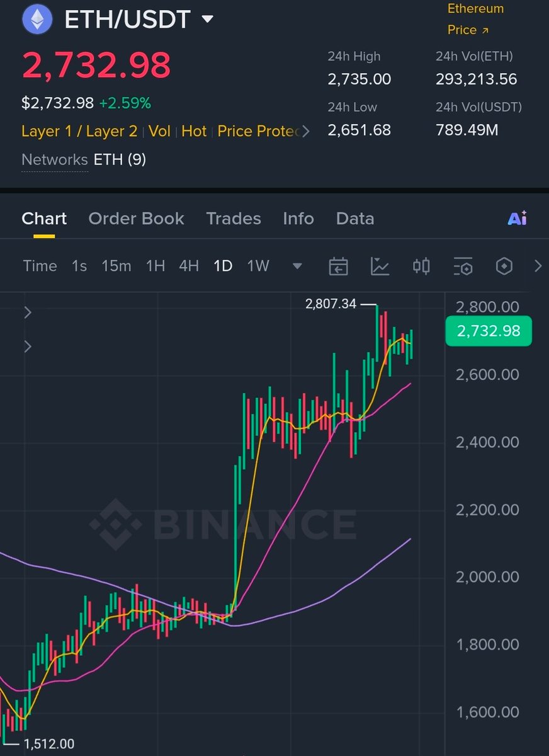The height and width of the screenshot is (756, 549).
Task: Select the Time interval option
Action: point(40,266)
